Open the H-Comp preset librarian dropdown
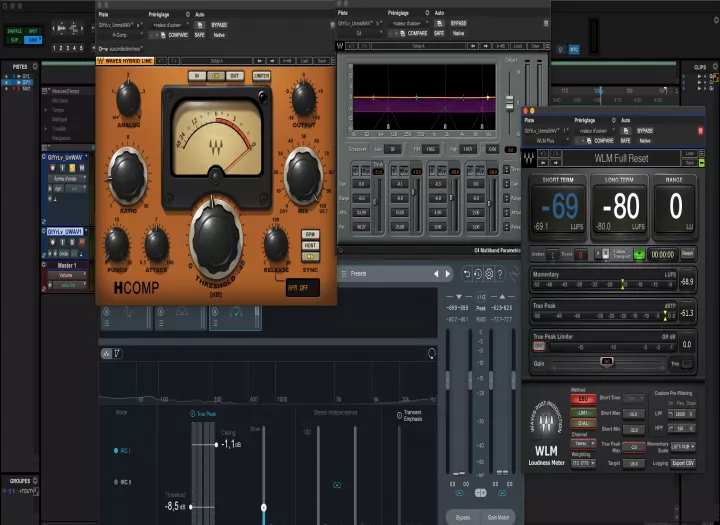 169,25
